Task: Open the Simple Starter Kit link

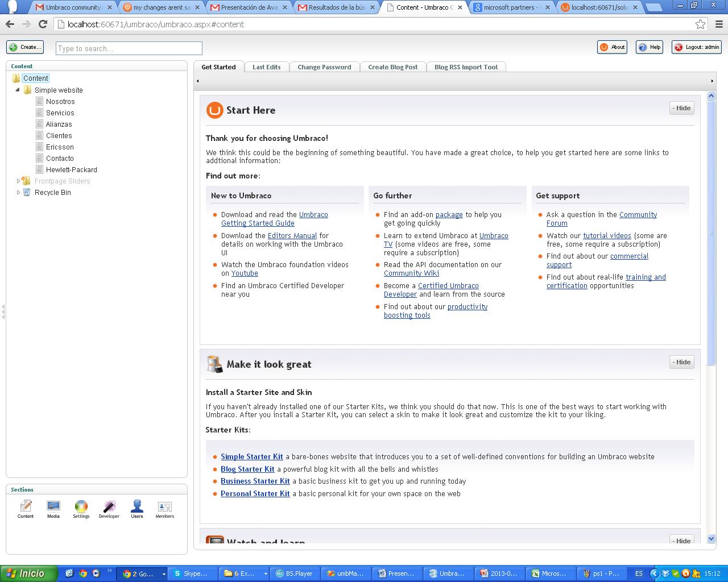Action: click(252, 456)
